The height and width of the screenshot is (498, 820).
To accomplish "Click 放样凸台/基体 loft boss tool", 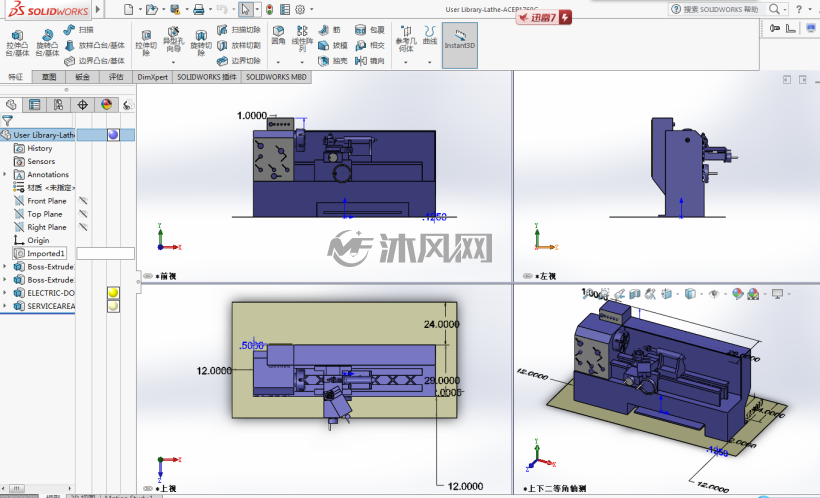I will pyautogui.click(x=95, y=46).
